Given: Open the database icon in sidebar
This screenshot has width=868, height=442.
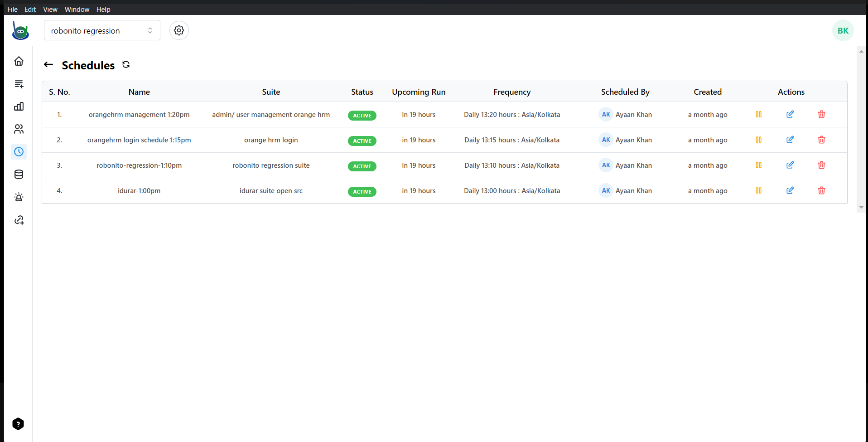Looking at the screenshot, I should (x=19, y=175).
